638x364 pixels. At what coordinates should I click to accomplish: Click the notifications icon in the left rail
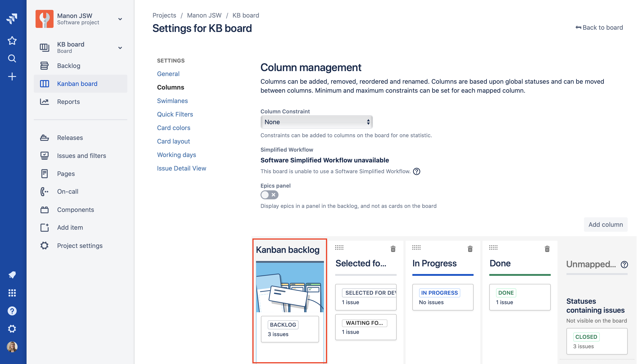12,275
